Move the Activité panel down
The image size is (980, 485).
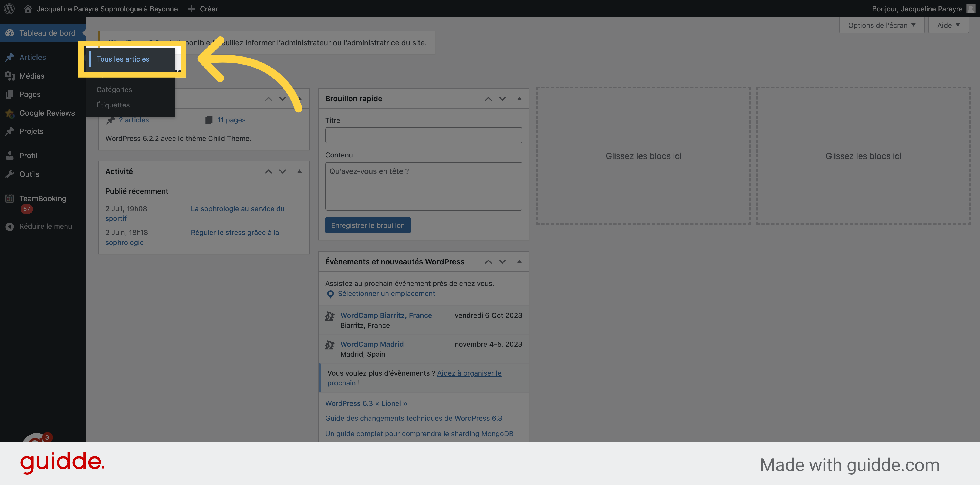click(x=282, y=171)
